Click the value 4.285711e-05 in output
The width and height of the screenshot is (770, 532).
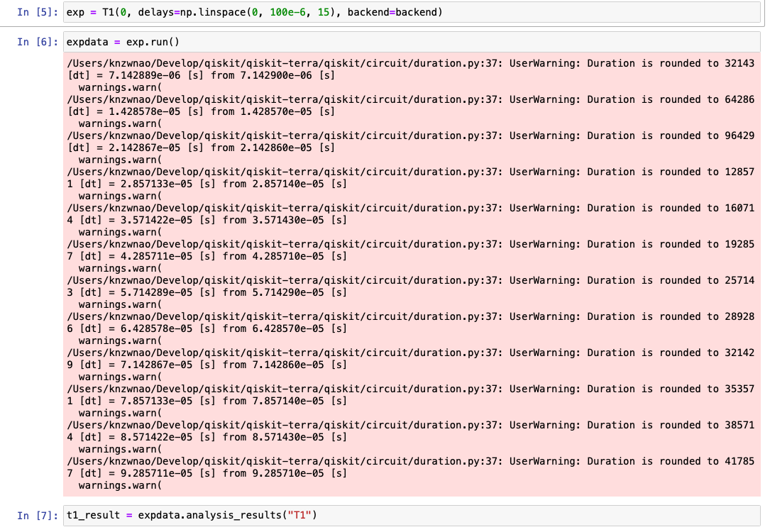click(157, 256)
